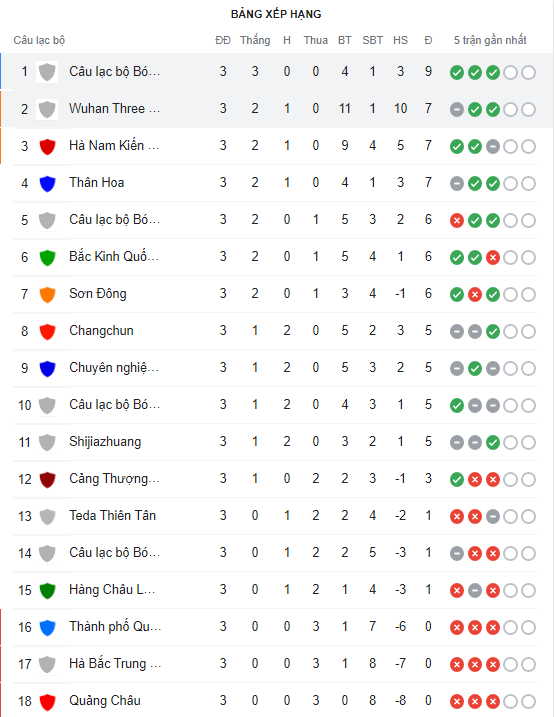Image resolution: width=554 pixels, height=717 pixels.
Task: Click the dark red shield for Cảng Thượng
Action: pyautogui.click(x=48, y=480)
